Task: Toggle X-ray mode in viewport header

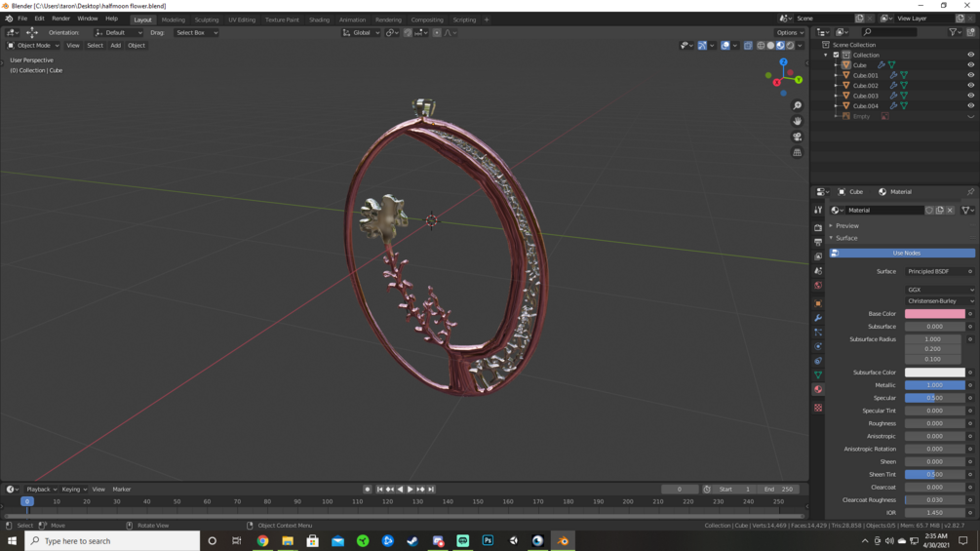Action: tap(748, 45)
